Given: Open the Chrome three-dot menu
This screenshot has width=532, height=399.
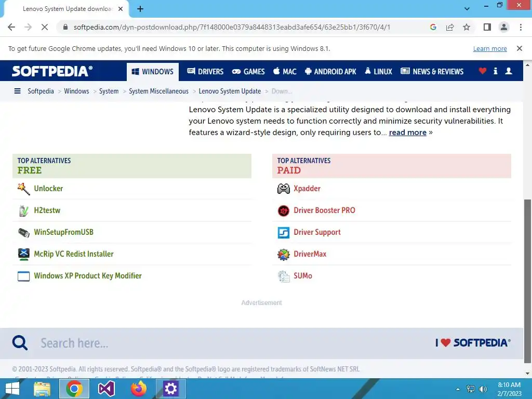Looking at the screenshot, I should (521, 27).
